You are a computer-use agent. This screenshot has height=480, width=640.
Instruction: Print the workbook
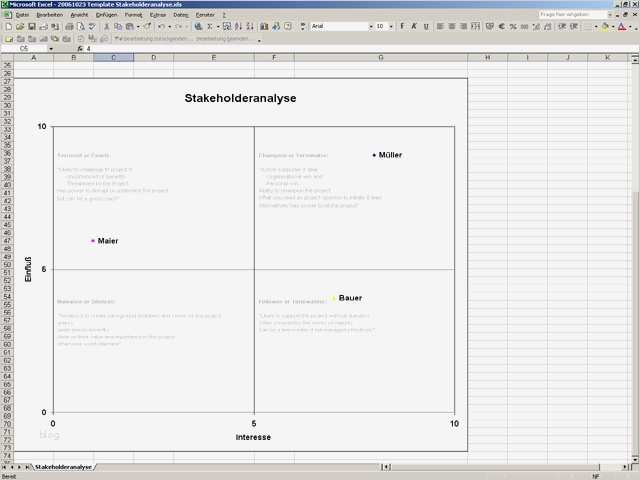coord(69,27)
